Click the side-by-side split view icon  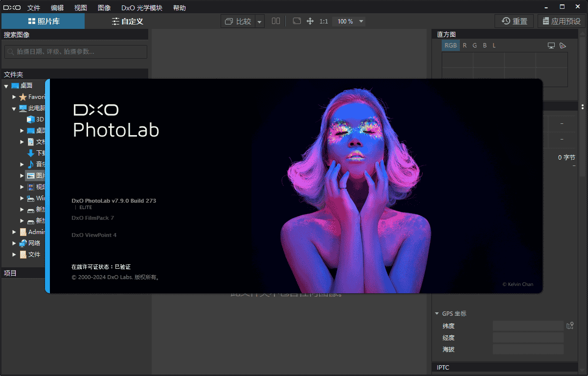276,21
